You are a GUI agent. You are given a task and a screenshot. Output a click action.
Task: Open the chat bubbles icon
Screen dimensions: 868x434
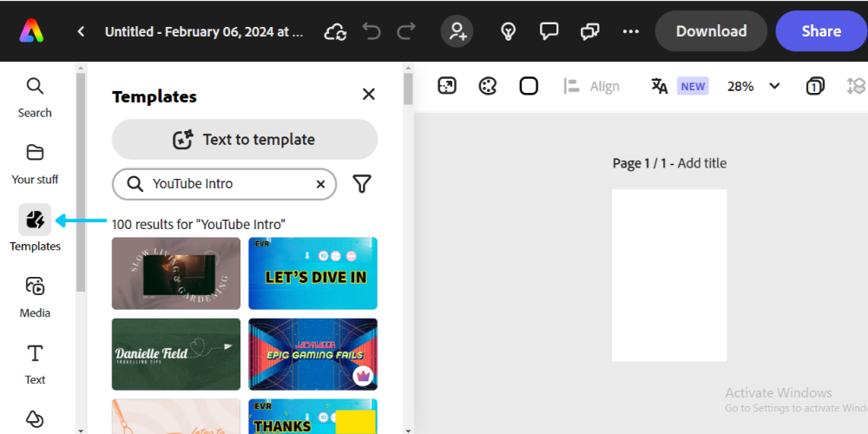[590, 31]
